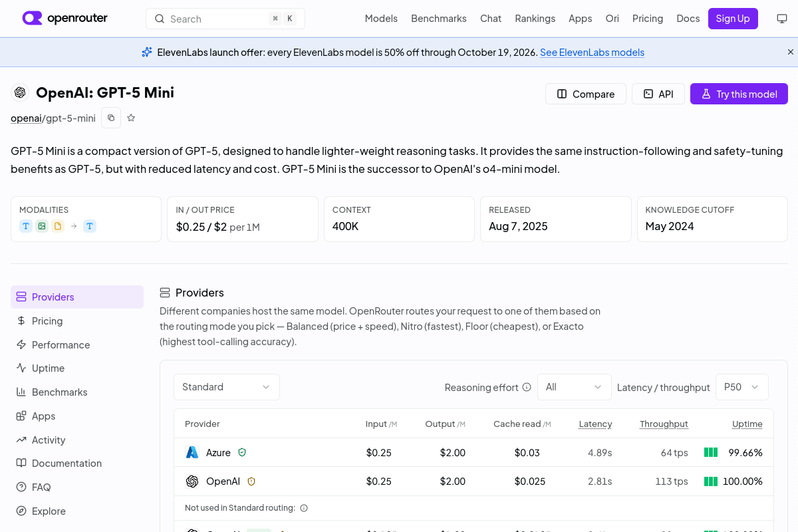Screen dimensions: 798x532
Task: Open the Reasoning effort All dropdown
Action: coord(575,387)
